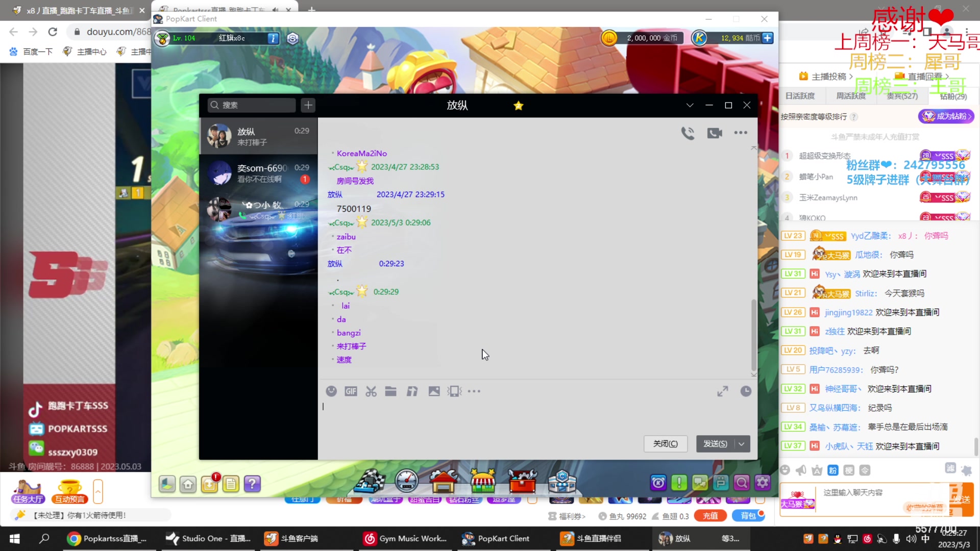The image size is (980, 551).
Task: Open the send options dropdown arrow
Action: pos(742,444)
